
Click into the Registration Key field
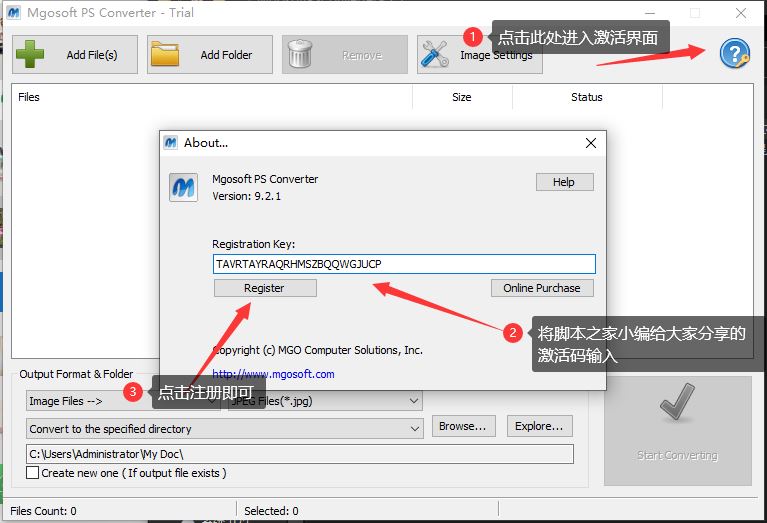pos(405,264)
